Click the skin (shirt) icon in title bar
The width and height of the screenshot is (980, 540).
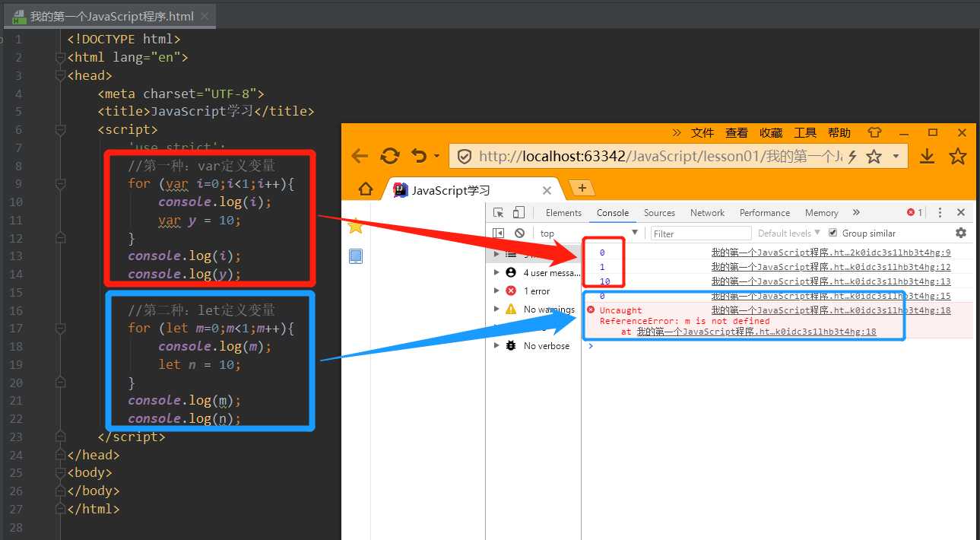coord(874,132)
